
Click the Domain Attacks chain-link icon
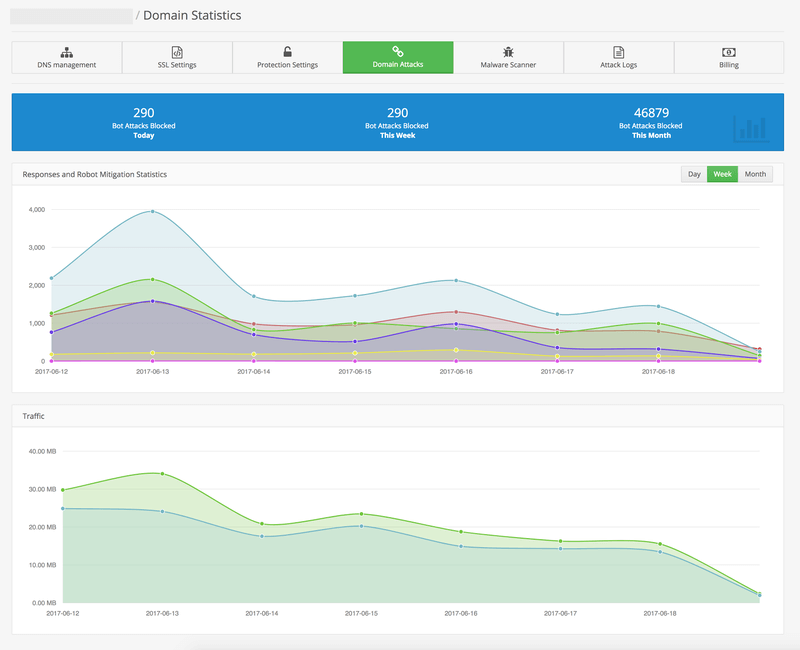click(x=398, y=51)
